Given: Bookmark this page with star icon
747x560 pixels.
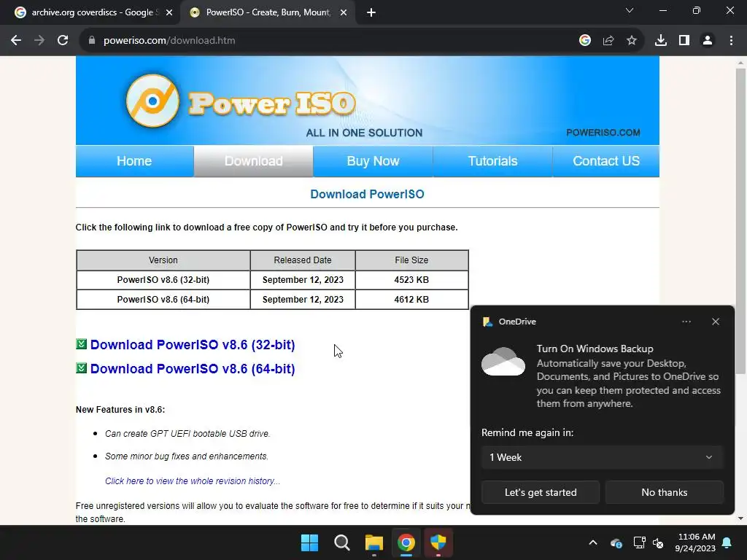Looking at the screenshot, I should pos(632,41).
